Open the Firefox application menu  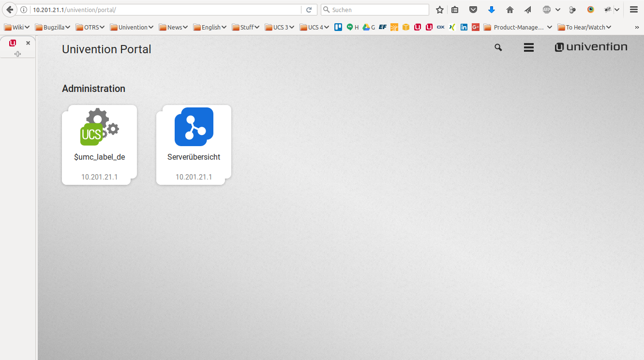coord(633,10)
